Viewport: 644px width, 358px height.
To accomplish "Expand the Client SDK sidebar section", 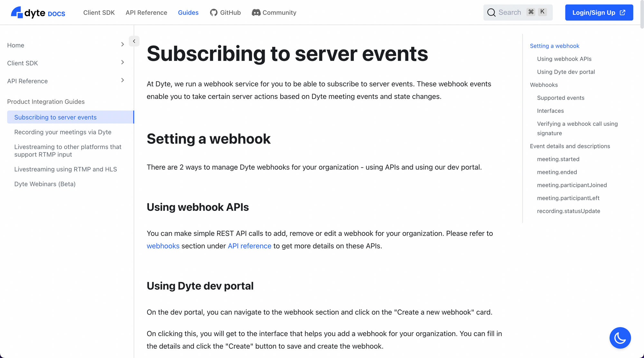I will click(122, 63).
